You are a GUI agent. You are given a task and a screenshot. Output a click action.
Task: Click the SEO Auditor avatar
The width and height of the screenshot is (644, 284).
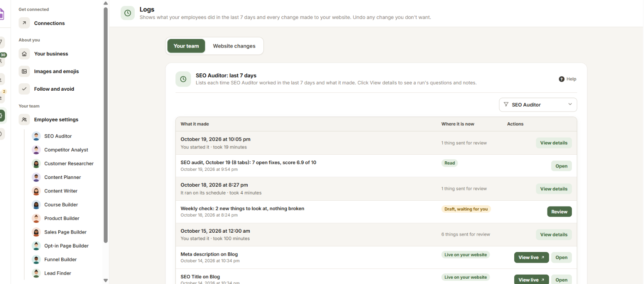pos(36,136)
